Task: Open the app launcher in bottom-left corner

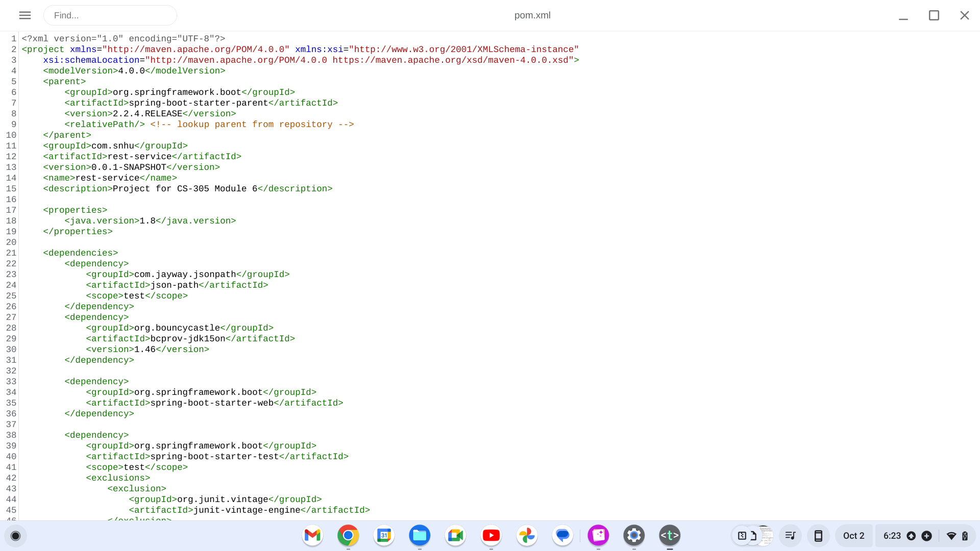Action: tap(16, 536)
